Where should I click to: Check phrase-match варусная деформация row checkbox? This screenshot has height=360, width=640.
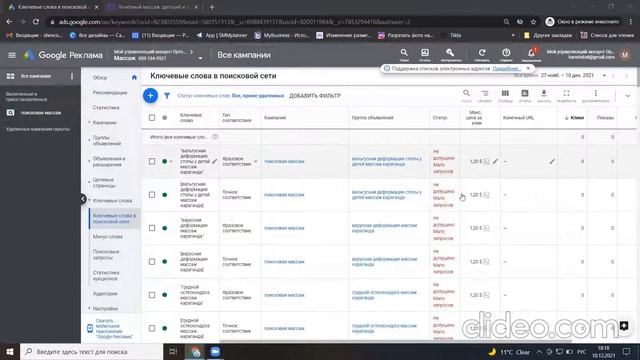pyautogui.click(x=152, y=228)
